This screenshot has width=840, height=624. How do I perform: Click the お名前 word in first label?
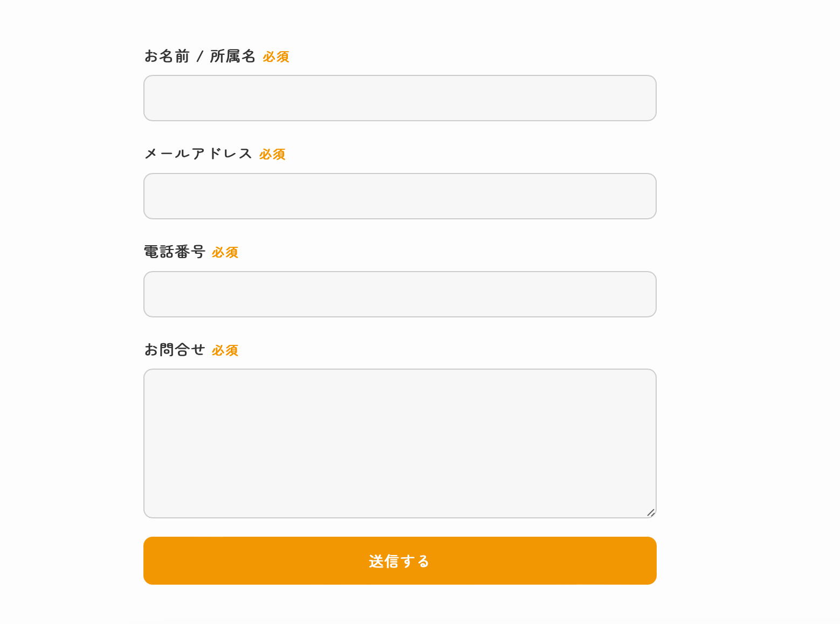tap(167, 56)
